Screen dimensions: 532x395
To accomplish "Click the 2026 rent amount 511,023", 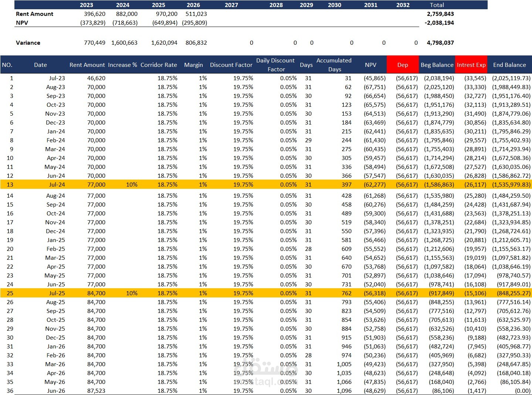I will click(x=196, y=14).
